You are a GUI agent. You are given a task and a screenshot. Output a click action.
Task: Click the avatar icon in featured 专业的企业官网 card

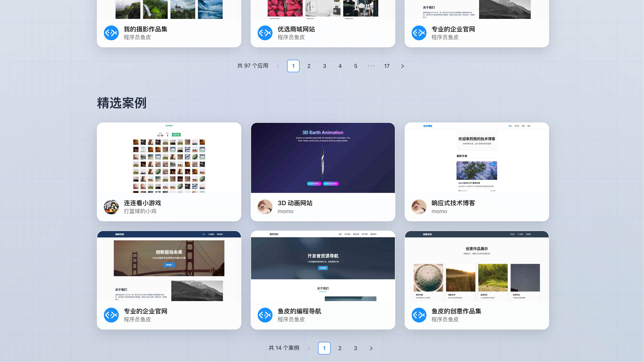(111, 315)
